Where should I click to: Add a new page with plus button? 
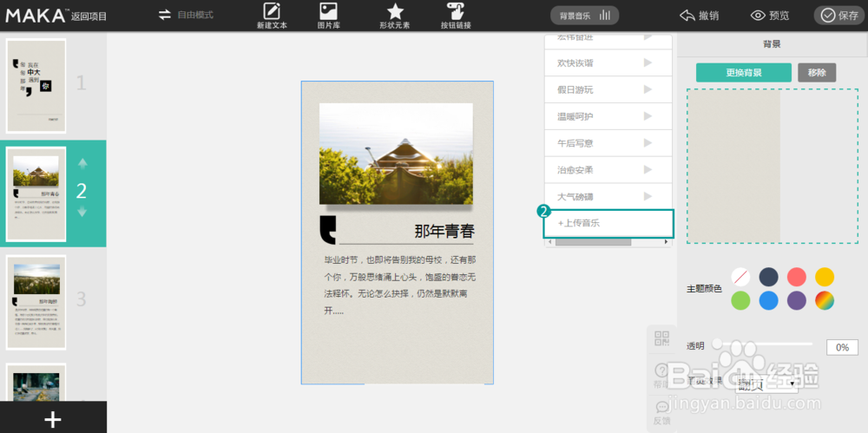[x=53, y=419]
